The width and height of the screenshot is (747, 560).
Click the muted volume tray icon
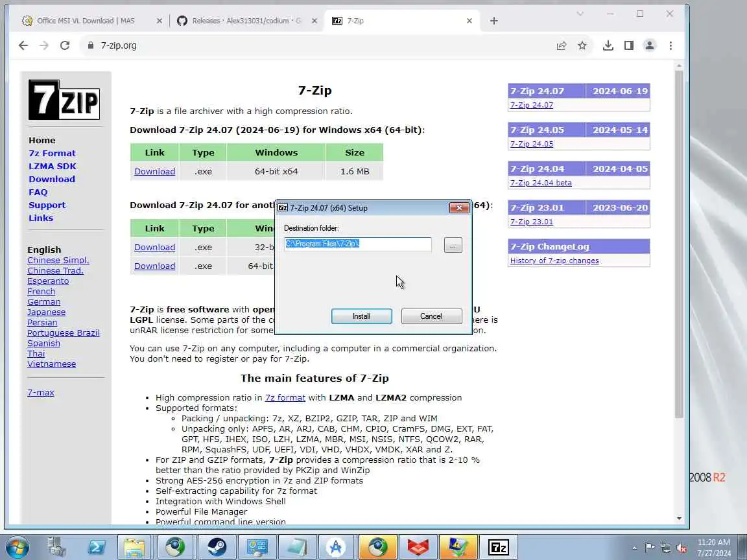(x=682, y=548)
